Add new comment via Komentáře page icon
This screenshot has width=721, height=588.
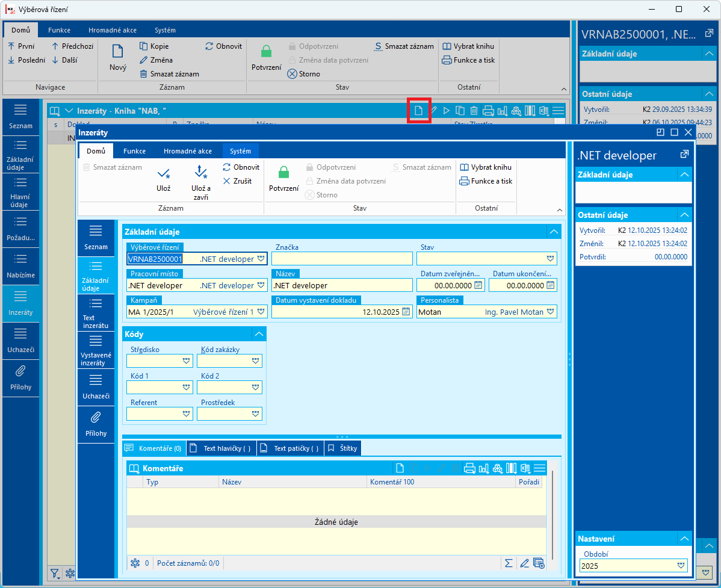coord(400,468)
